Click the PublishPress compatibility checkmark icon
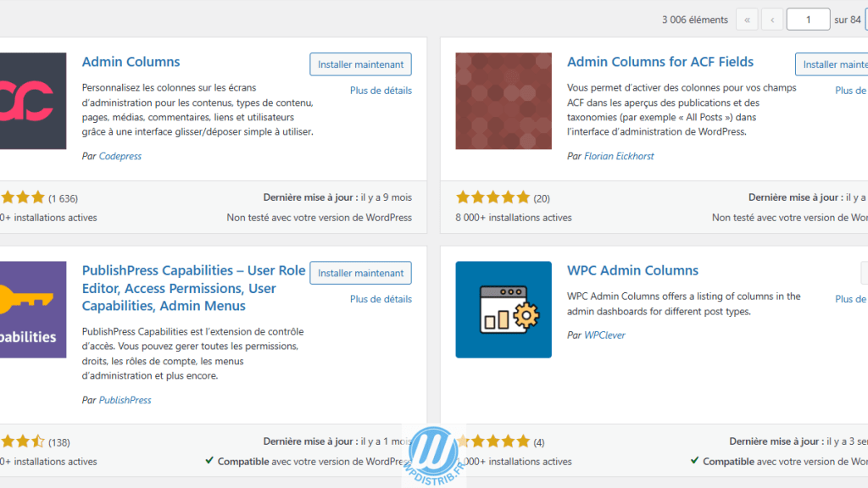868x488 pixels. click(209, 460)
